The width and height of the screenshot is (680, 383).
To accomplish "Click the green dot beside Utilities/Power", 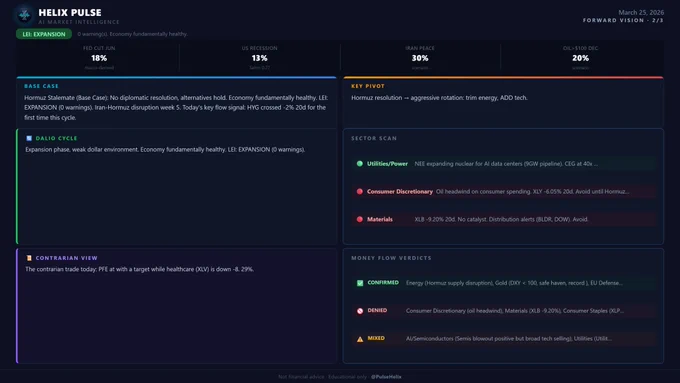I will pyautogui.click(x=360, y=164).
